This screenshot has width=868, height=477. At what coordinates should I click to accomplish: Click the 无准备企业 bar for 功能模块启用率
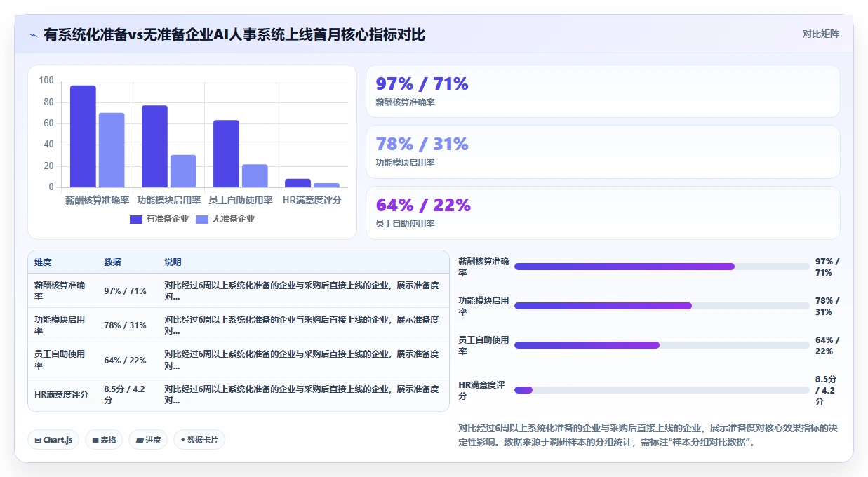pyautogui.click(x=183, y=171)
